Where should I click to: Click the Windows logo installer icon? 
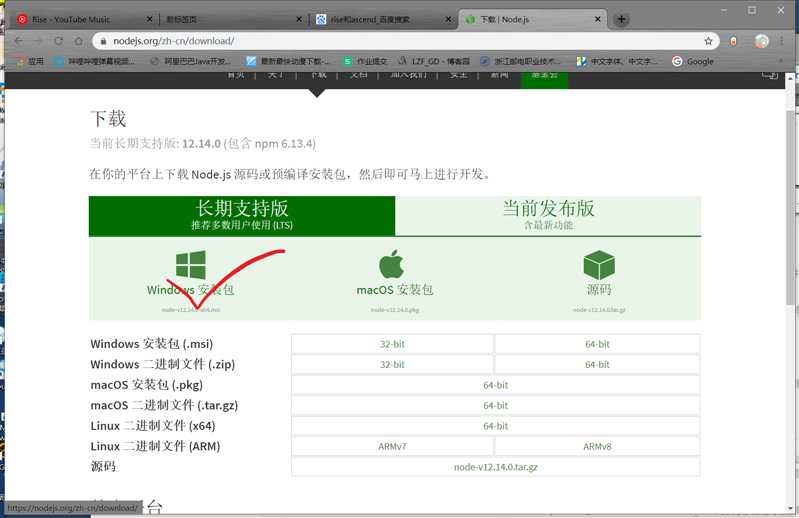coord(191,265)
